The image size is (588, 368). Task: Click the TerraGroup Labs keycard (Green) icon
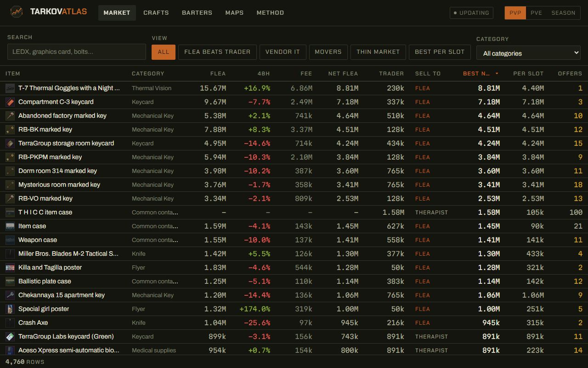[x=10, y=336]
